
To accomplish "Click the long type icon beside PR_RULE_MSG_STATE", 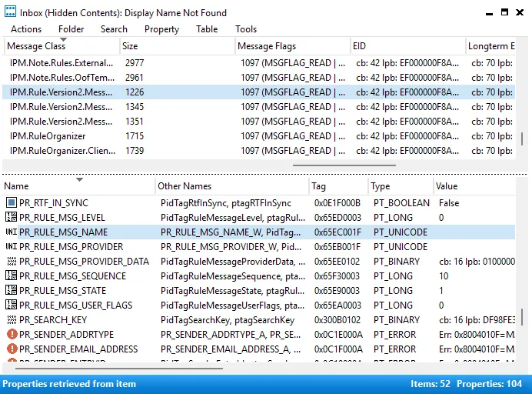I will click(12, 290).
